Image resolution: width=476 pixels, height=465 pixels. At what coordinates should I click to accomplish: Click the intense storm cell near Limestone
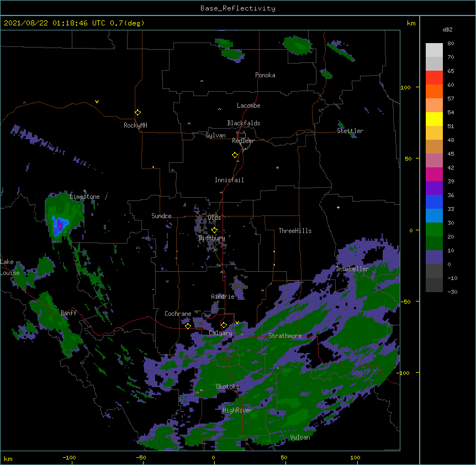click(x=60, y=225)
